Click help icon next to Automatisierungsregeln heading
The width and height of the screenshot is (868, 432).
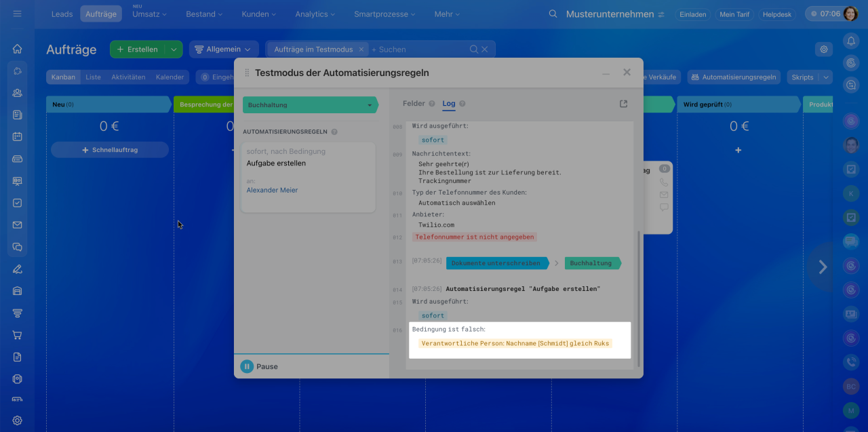(334, 132)
